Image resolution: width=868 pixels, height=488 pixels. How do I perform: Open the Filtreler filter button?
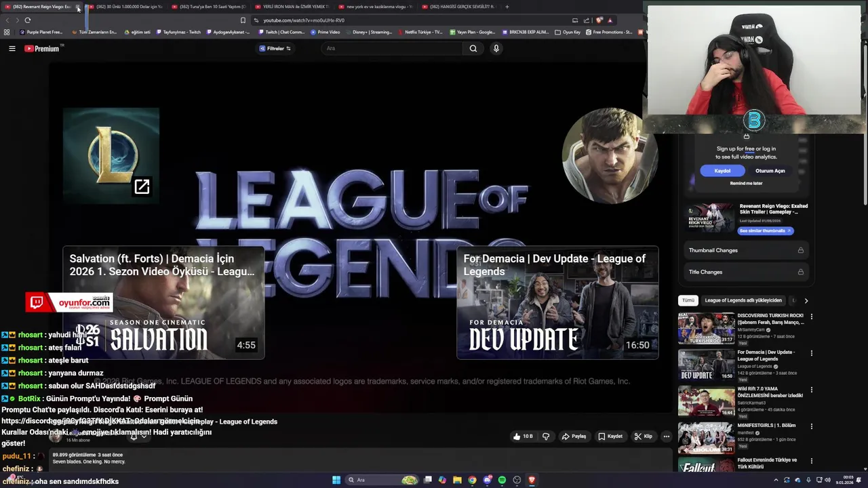[x=275, y=48]
